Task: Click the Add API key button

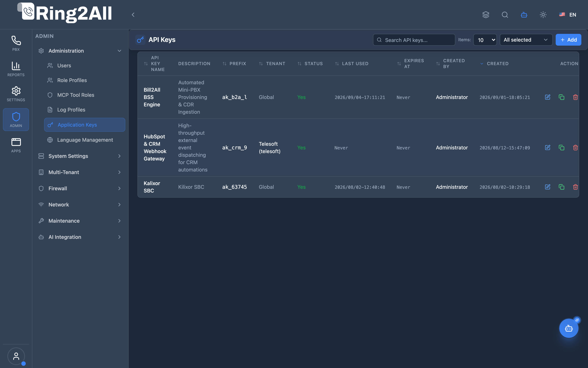Action: pyautogui.click(x=568, y=40)
